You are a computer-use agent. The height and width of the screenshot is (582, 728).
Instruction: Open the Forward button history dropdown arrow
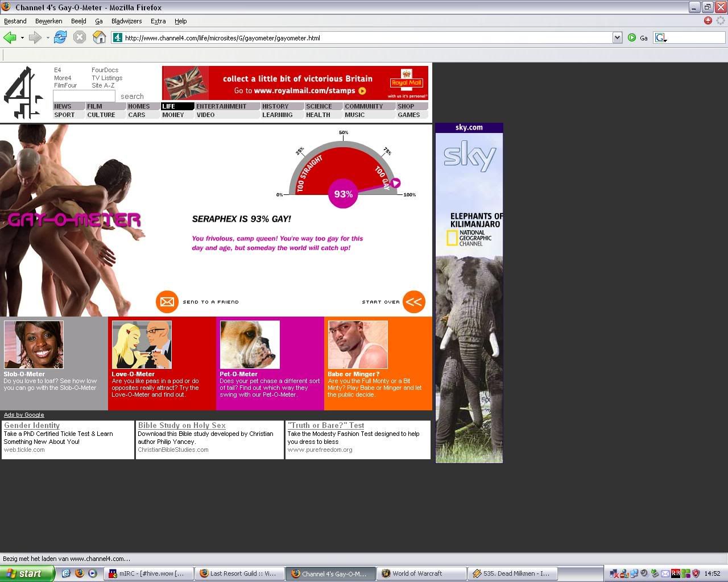(48, 38)
